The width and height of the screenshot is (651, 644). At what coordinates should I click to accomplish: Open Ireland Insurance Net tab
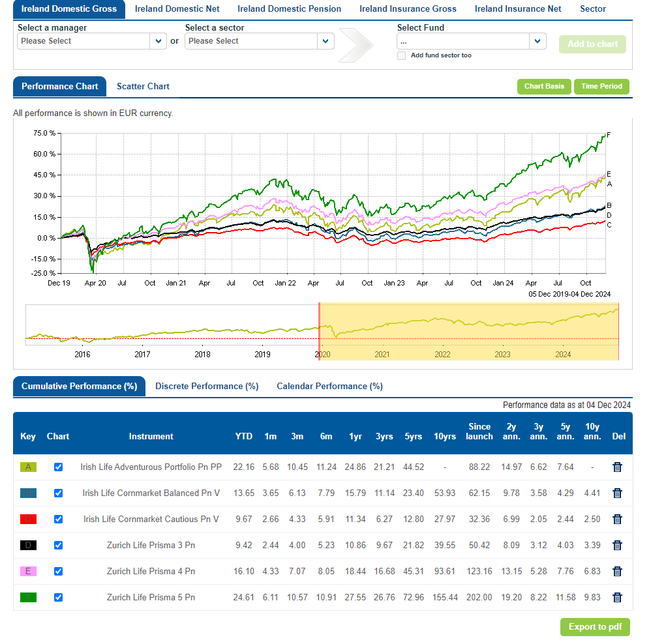[518, 9]
